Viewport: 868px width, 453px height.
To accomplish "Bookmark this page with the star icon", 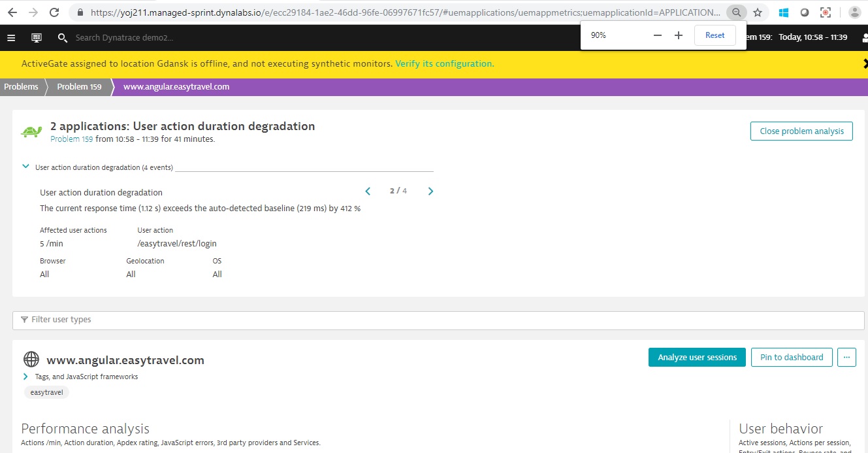I will click(x=758, y=12).
